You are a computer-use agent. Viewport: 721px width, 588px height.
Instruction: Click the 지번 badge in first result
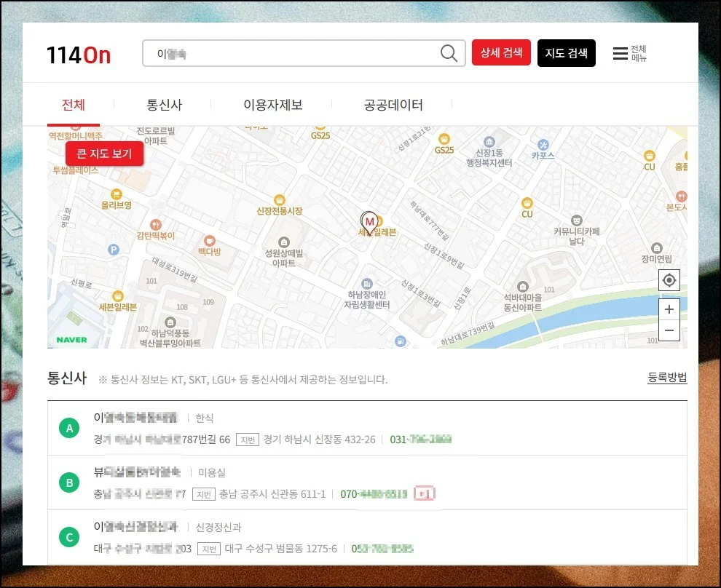coord(247,440)
